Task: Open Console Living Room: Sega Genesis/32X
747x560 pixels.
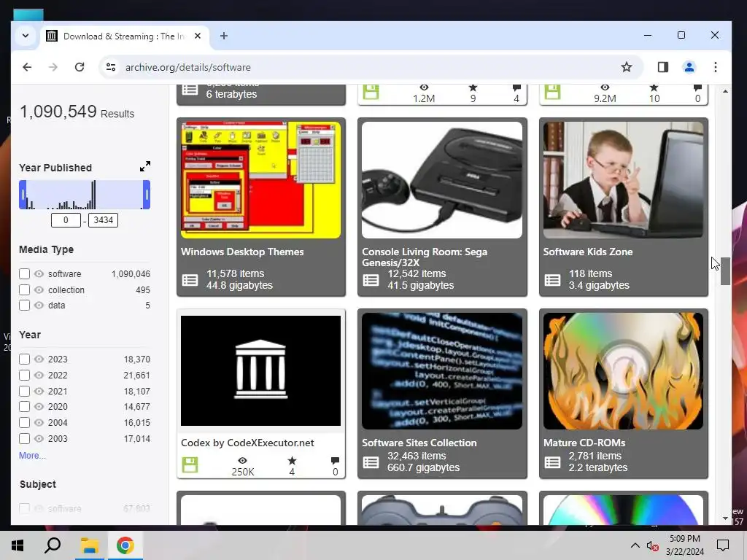Action: coord(425,257)
